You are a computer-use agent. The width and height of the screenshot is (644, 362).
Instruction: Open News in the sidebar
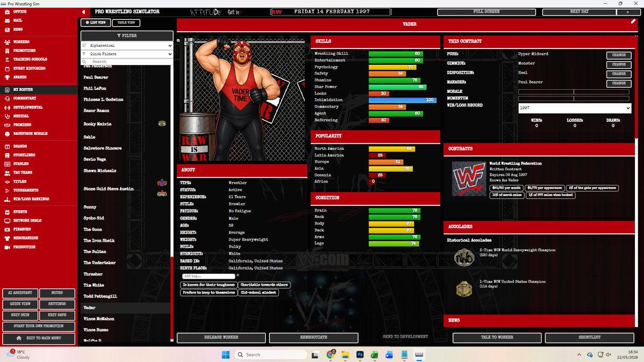[x=18, y=30]
